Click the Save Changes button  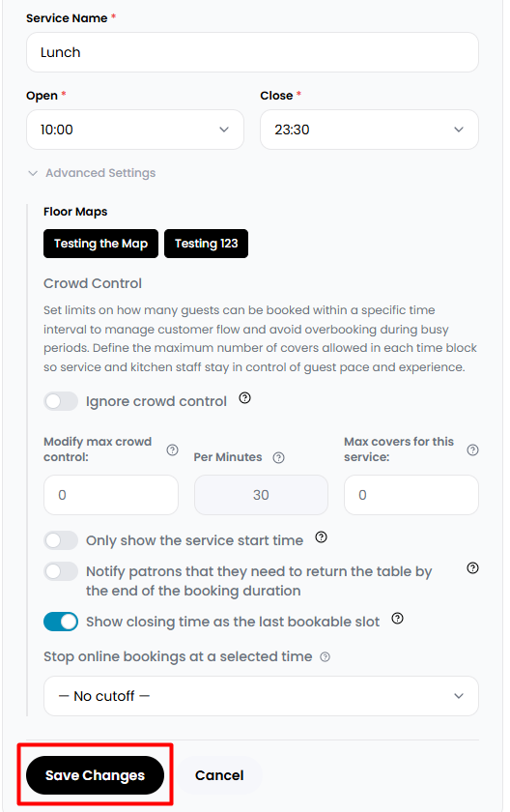pyautogui.click(x=96, y=775)
